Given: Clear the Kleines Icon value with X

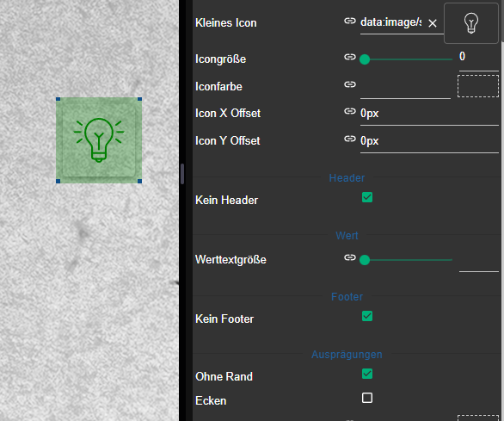Looking at the screenshot, I should tap(433, 23).
